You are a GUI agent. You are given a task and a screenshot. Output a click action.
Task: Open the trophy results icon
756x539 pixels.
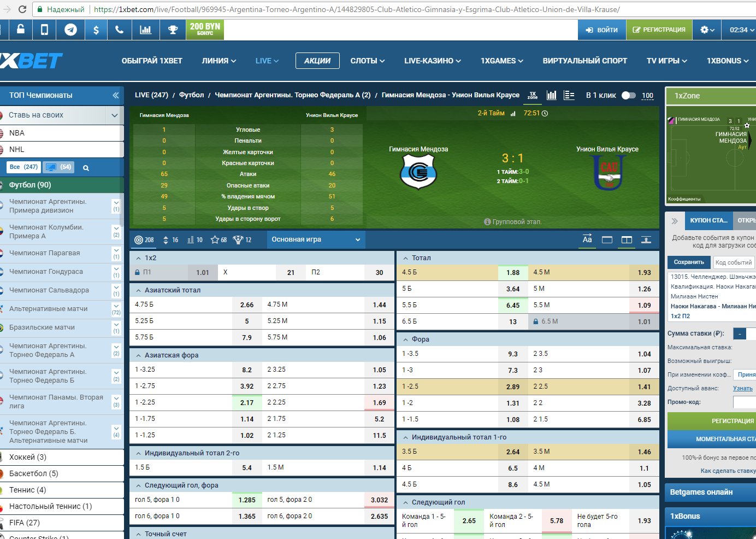click(173, 30)
